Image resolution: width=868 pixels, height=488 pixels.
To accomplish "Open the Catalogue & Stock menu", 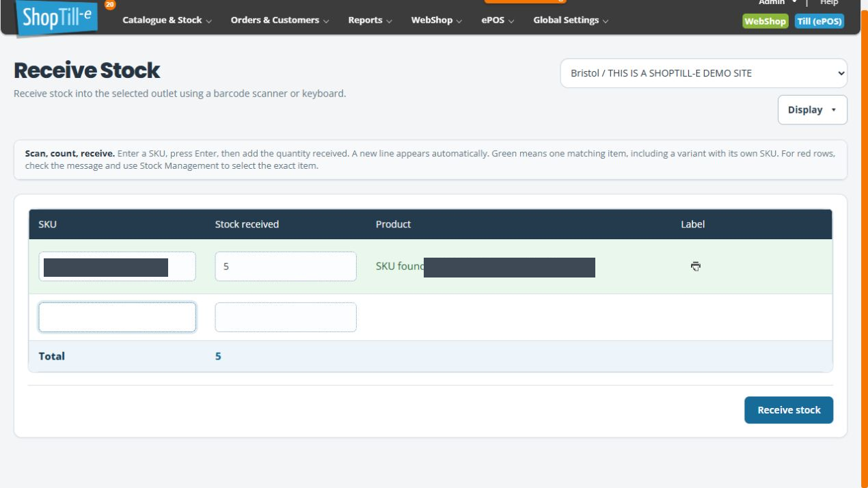I will click(167, 21).
